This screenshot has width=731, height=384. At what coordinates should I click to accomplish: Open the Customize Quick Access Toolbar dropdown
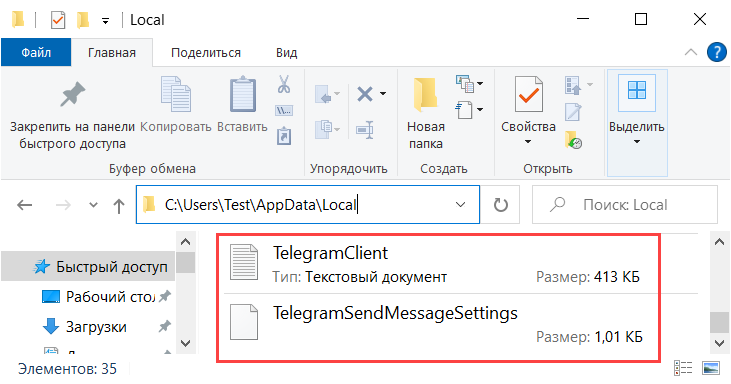point(106,21)
